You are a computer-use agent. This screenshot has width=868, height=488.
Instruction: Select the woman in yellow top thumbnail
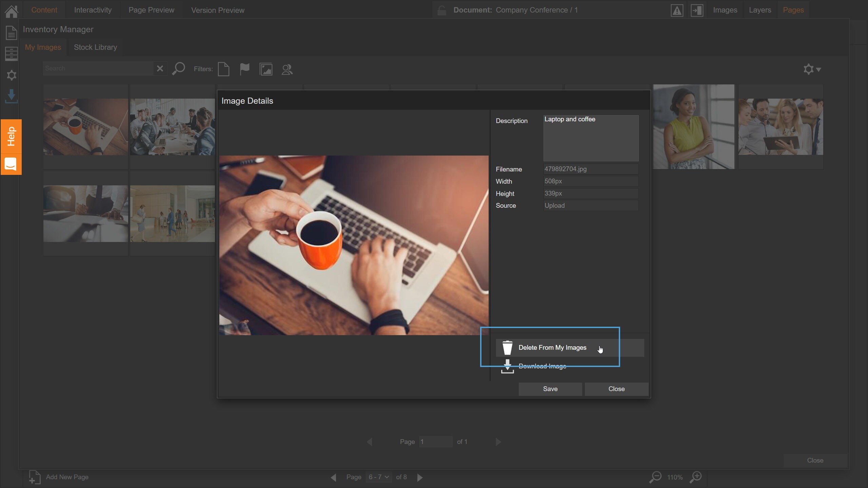pyautogui.click(x=693, y=127)
